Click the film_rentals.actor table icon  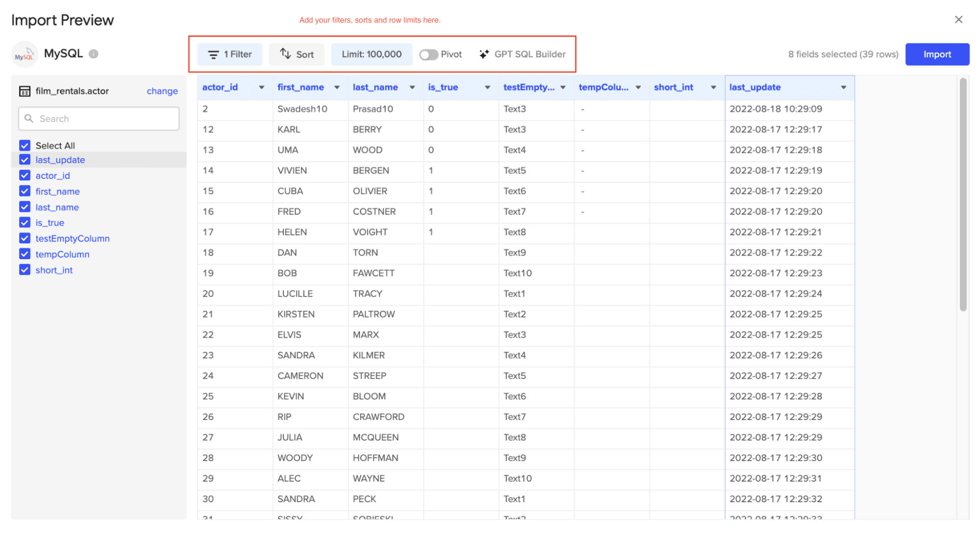pos(25,91)
